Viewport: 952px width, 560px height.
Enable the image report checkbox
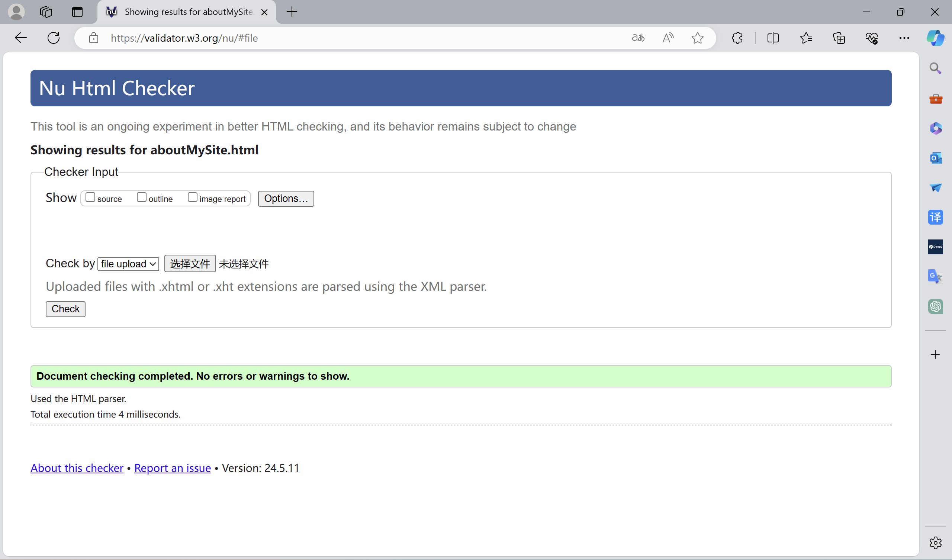(193, 197)
